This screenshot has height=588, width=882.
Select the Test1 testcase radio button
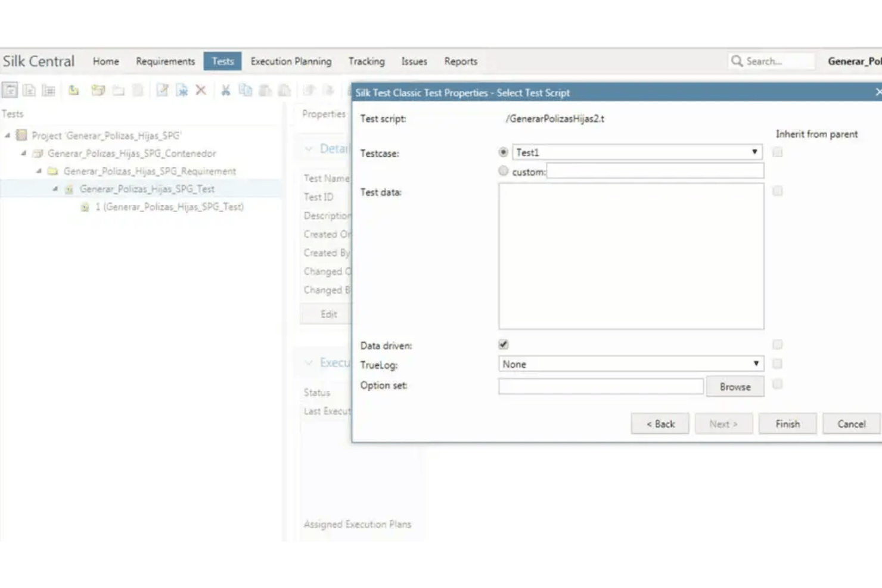tap(504, 153)
